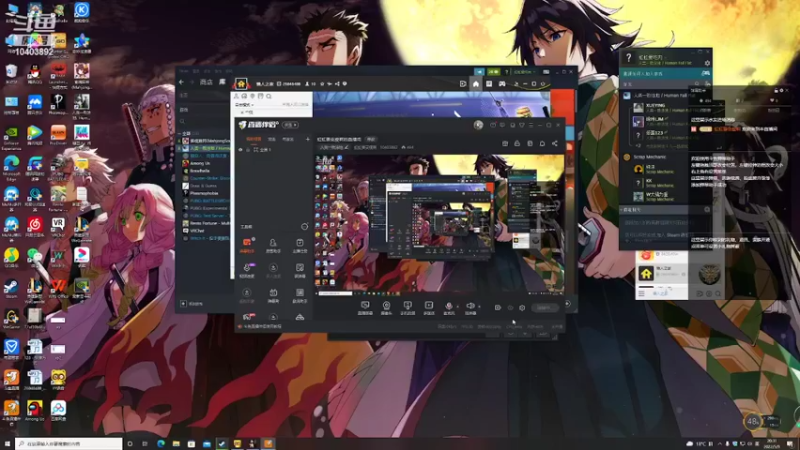The image size is (800, 450).
Task: Click the Steam library search field
Action: point(204,121)
